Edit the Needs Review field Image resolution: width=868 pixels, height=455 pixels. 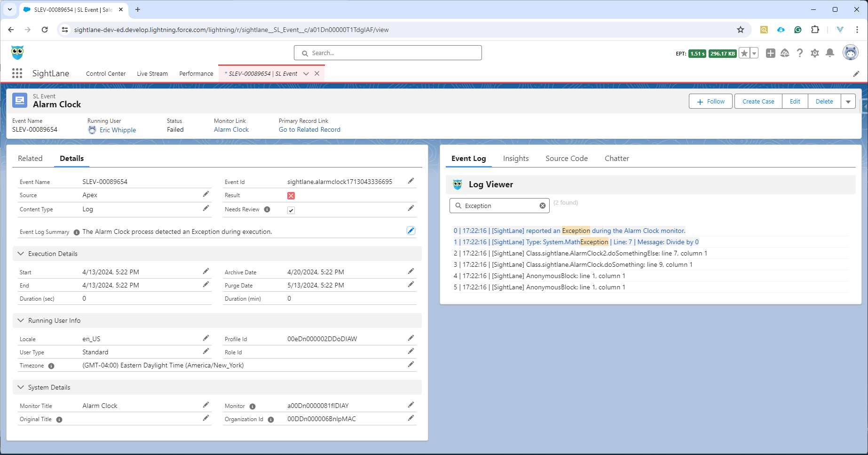coord(411,208)
